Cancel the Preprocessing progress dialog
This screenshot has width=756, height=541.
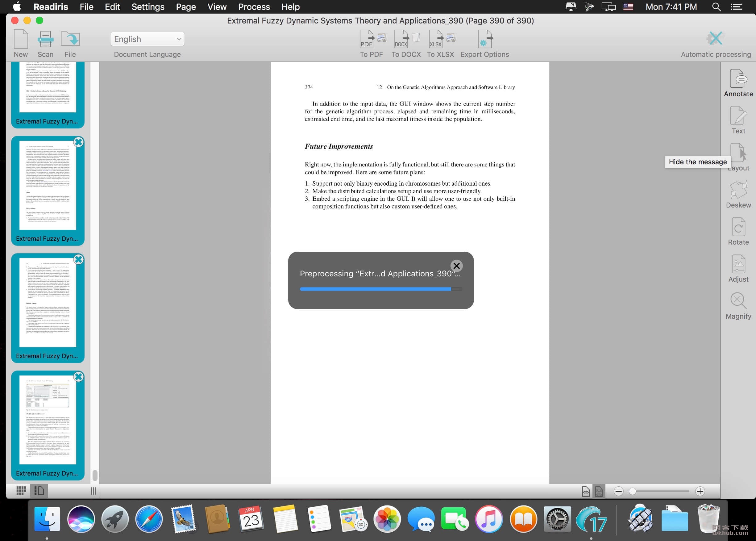tap(456, 266)
